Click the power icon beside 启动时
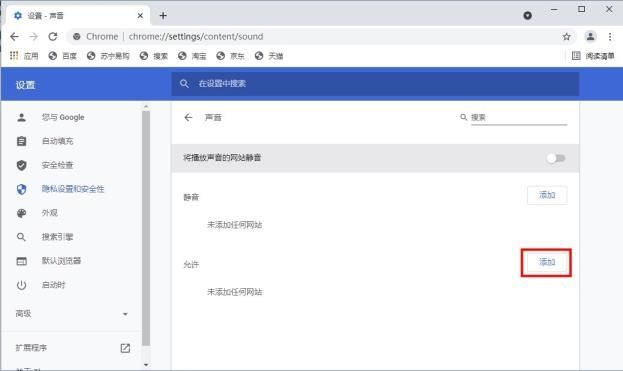623x371 pixels. pyautogui.click(x=21, y=285)
